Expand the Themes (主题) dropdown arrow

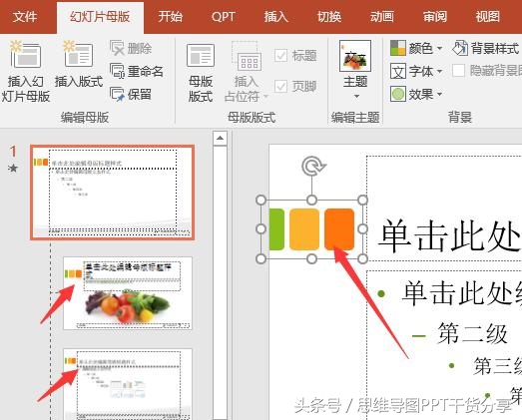(x=356, y=97)
